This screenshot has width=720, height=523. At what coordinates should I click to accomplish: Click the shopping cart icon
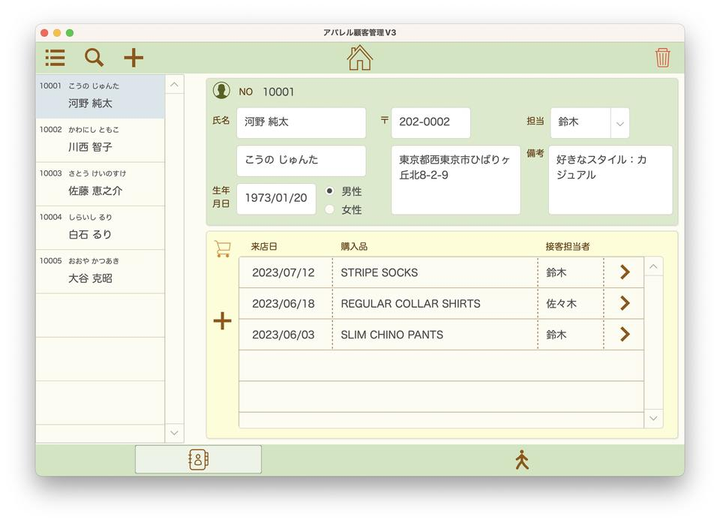(x=222, y=249)
